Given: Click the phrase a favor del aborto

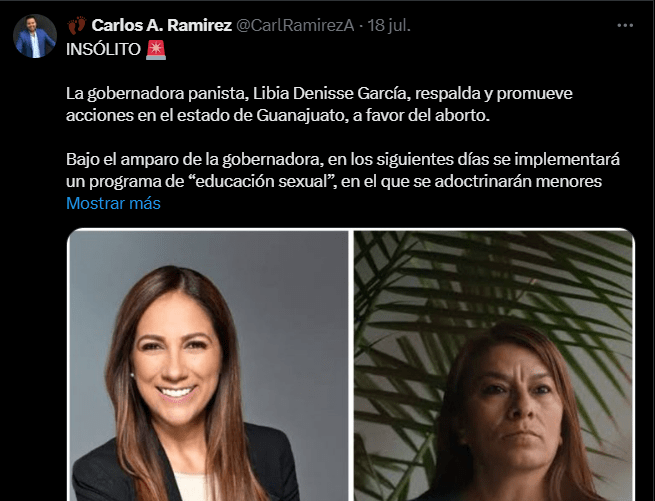Looking at the screenshot, I should (421, 115).
